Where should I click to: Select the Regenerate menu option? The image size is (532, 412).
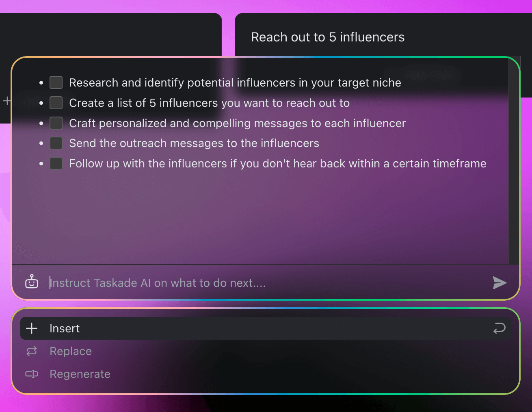[80, 374]
